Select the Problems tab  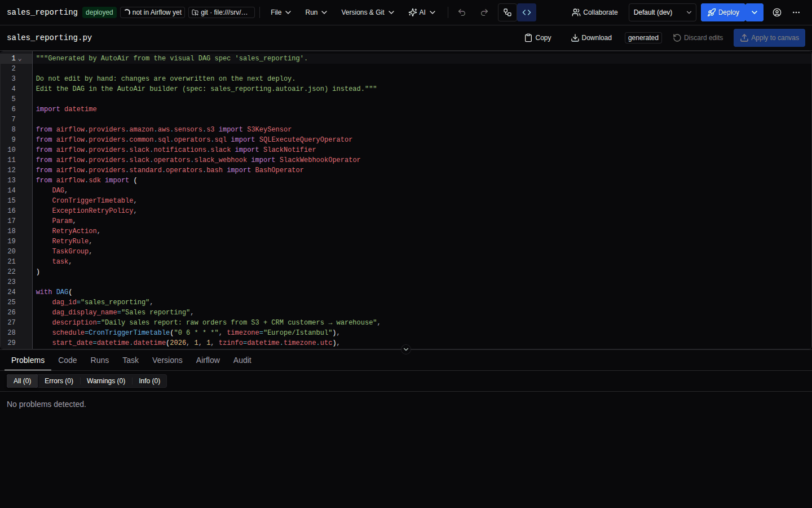28,360
